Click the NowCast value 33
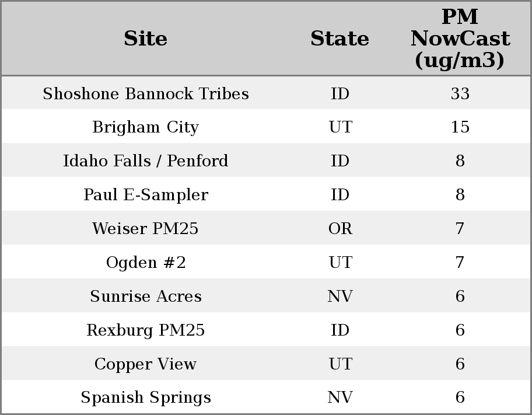Viewport: 532px width, 415px height. (x=460, y=94)
